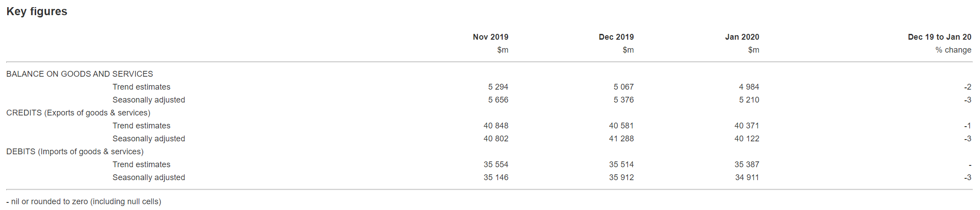Click the nil or rounded to zero footnote
980x210 pixels.
point(84,202)
